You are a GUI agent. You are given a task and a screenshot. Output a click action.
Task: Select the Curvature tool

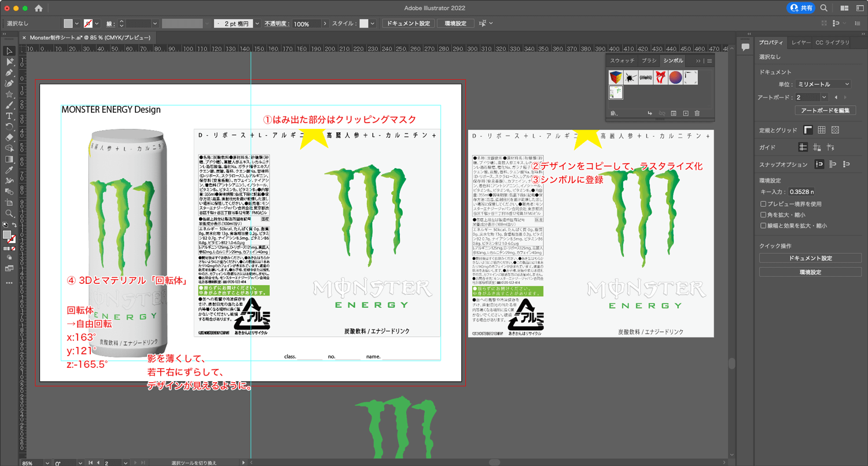9,84
